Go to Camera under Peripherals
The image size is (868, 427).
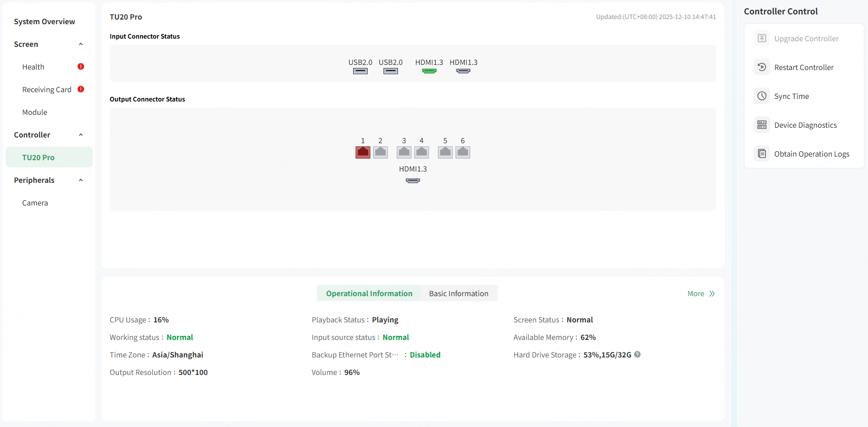point(35,203)
